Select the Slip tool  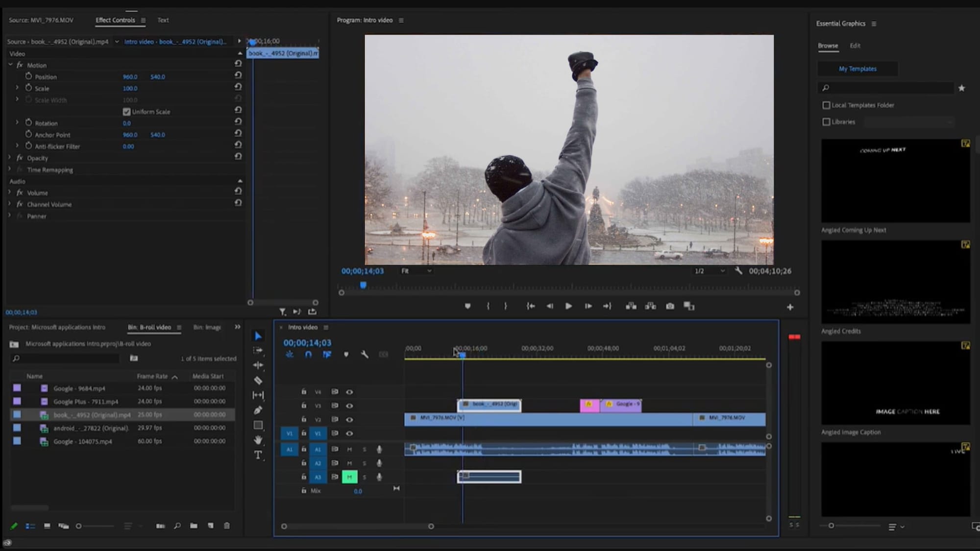point(258,395)
